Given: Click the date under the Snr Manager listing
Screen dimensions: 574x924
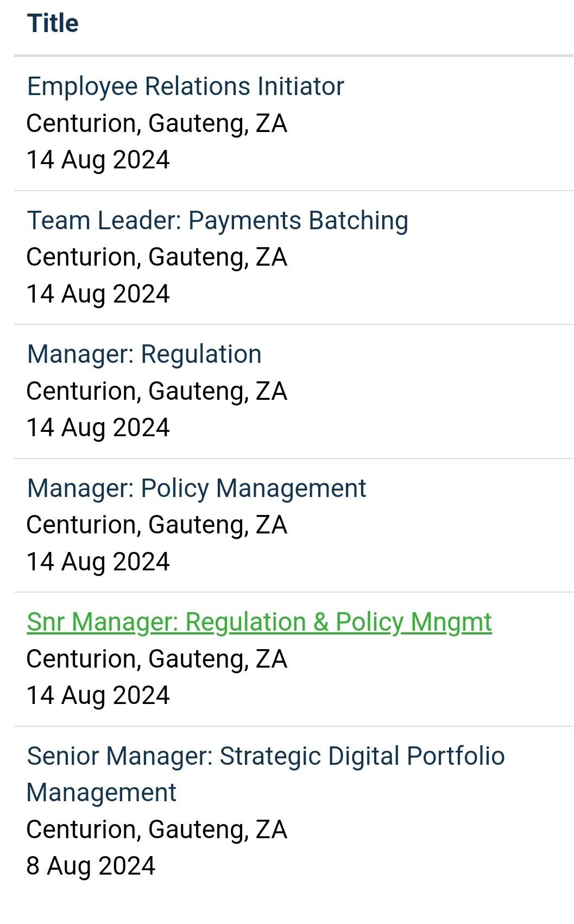Looking at the screenshot, I should 98,695.
